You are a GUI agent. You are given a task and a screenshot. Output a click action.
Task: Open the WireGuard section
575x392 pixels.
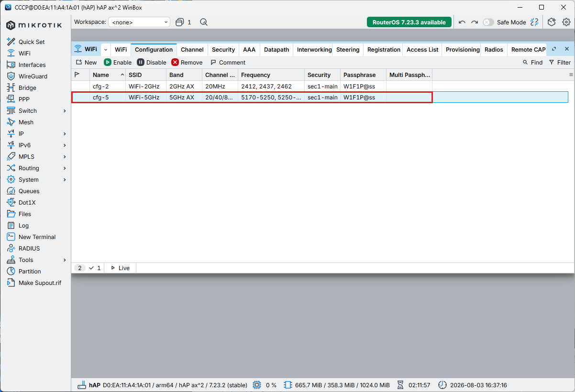point(33,76)
